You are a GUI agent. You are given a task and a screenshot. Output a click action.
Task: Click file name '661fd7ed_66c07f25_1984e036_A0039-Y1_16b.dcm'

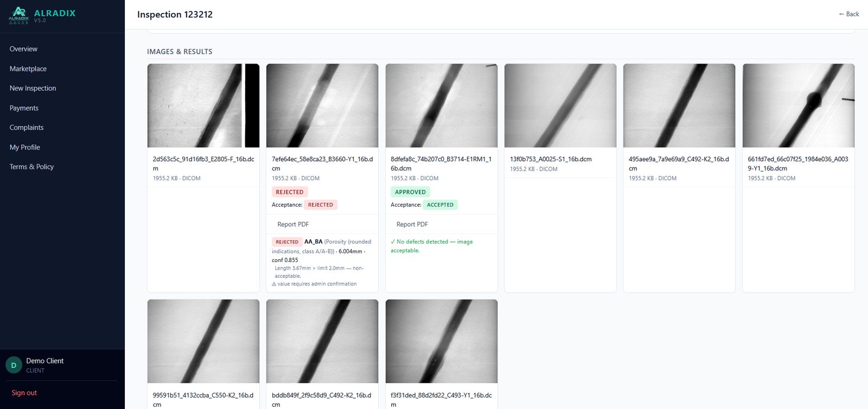point(798,164)
